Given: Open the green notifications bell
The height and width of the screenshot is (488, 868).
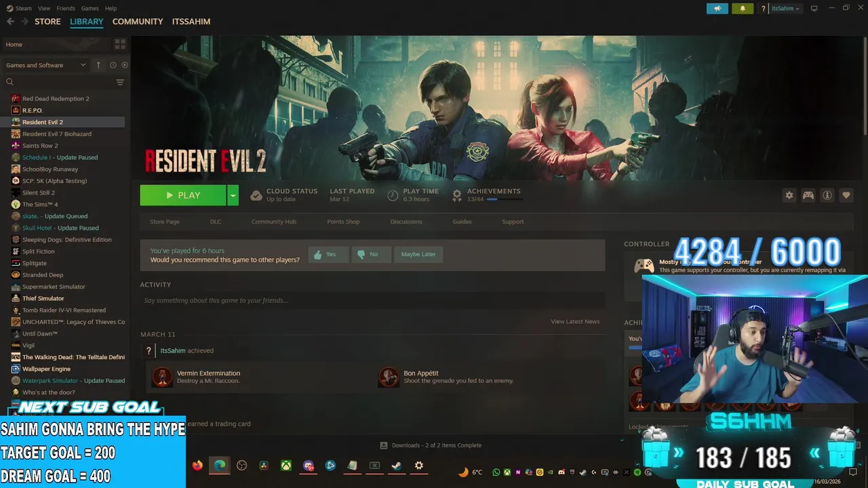Looking at the screenshot, I should (x=743, y=9).
